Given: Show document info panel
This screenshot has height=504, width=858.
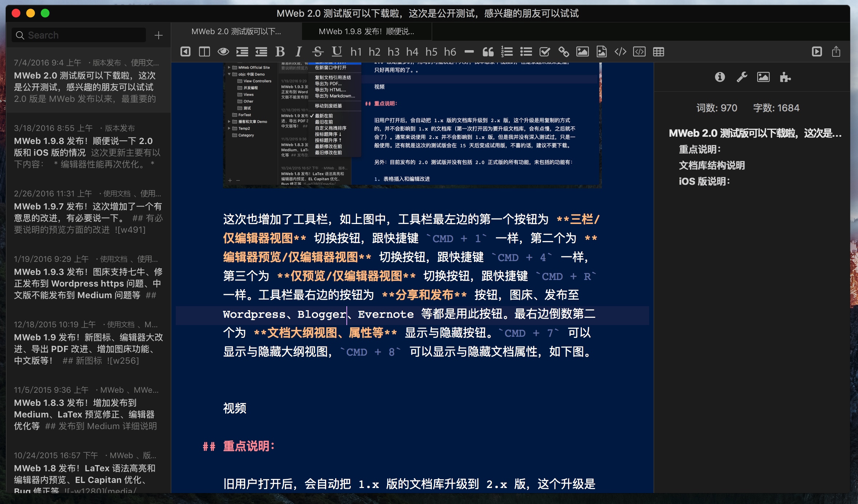Looking at the screenshot, I should click(x=720, y=77).
